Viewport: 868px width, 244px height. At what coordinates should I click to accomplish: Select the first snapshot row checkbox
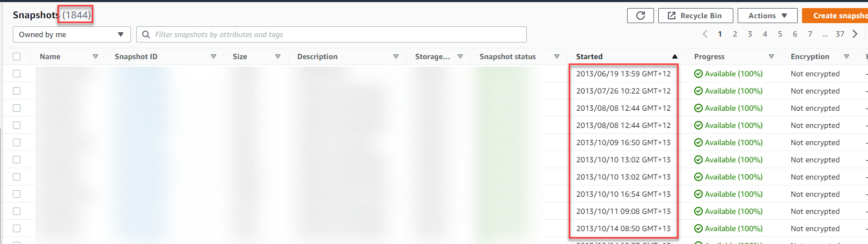pyautogui.click(x=17, y=74)
